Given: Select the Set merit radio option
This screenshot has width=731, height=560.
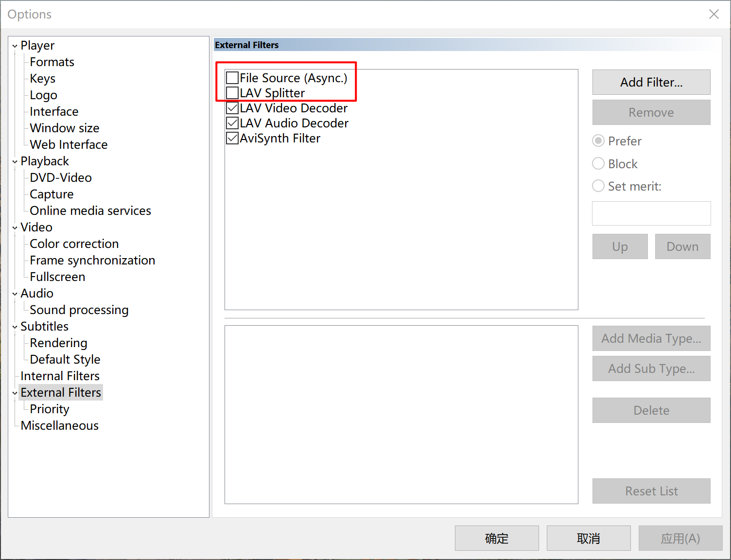Looking at the screenshot, I should point(598,186).
